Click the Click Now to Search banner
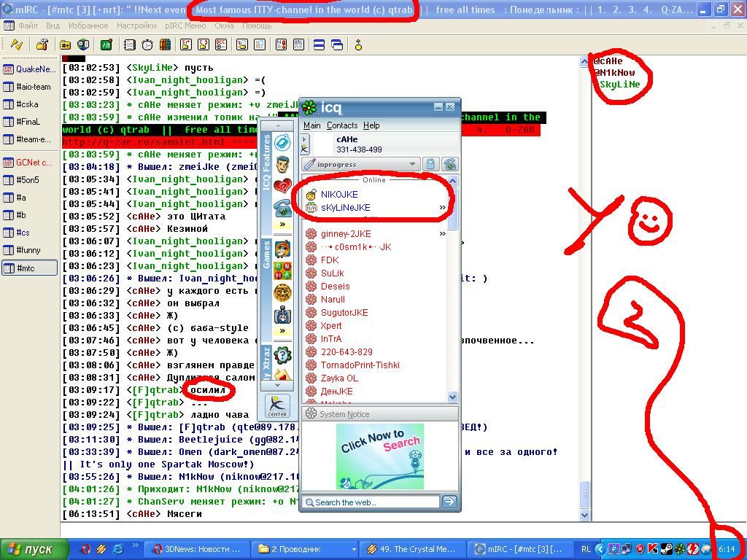Image resolution: width=747 pixels, height=560 pixels. (x=379, y=456)
